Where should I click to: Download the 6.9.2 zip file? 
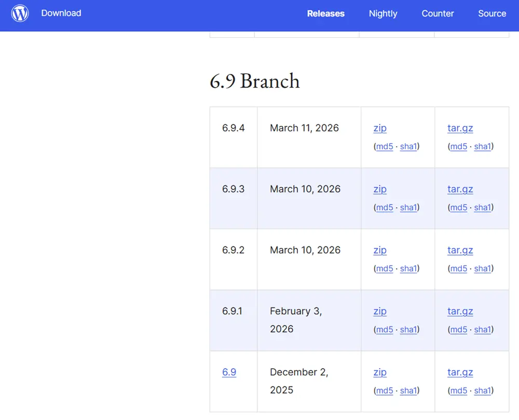click(x=380, y=250)
